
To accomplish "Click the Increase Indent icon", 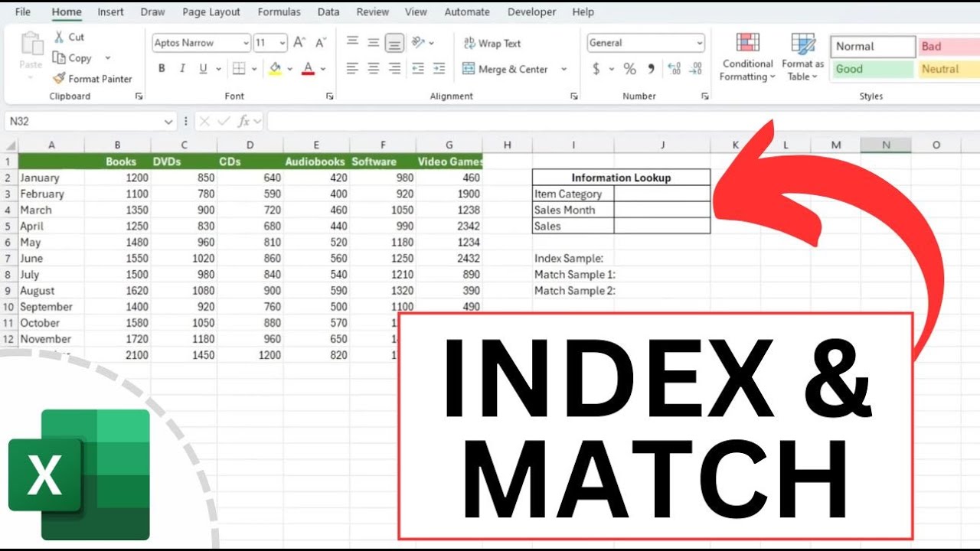I will [439, 69].
